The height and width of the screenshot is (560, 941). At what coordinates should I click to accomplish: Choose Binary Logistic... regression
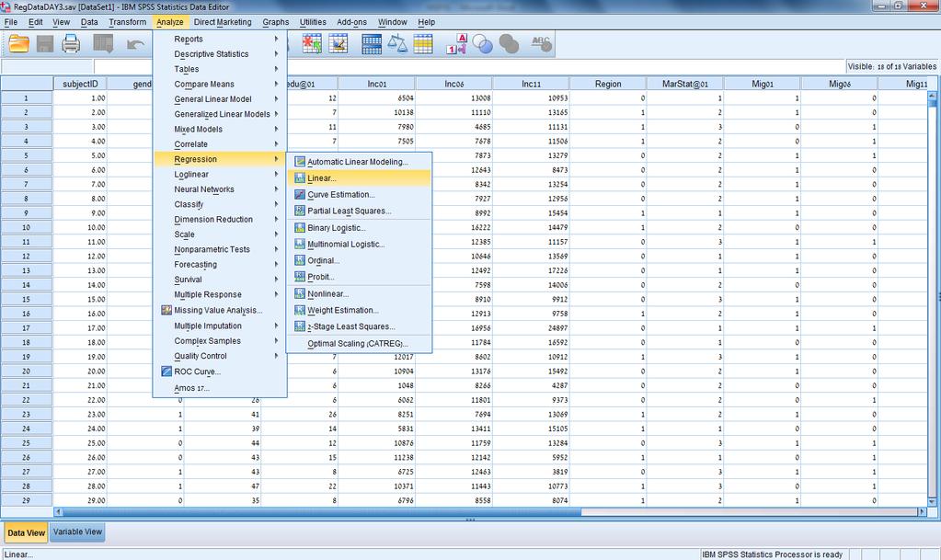(x=359, y=228)
